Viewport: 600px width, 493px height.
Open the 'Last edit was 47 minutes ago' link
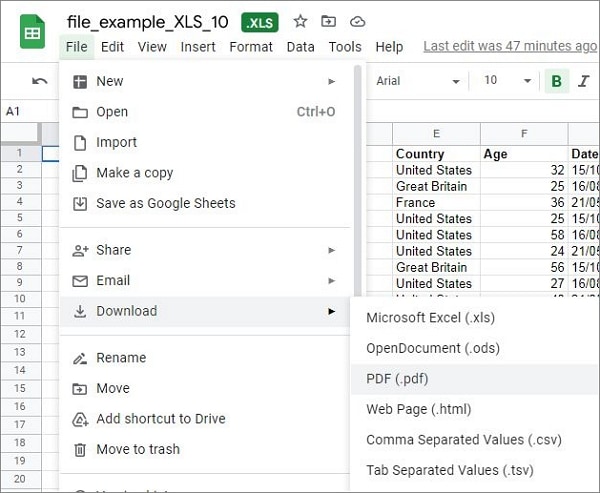[x=510, y=46]
